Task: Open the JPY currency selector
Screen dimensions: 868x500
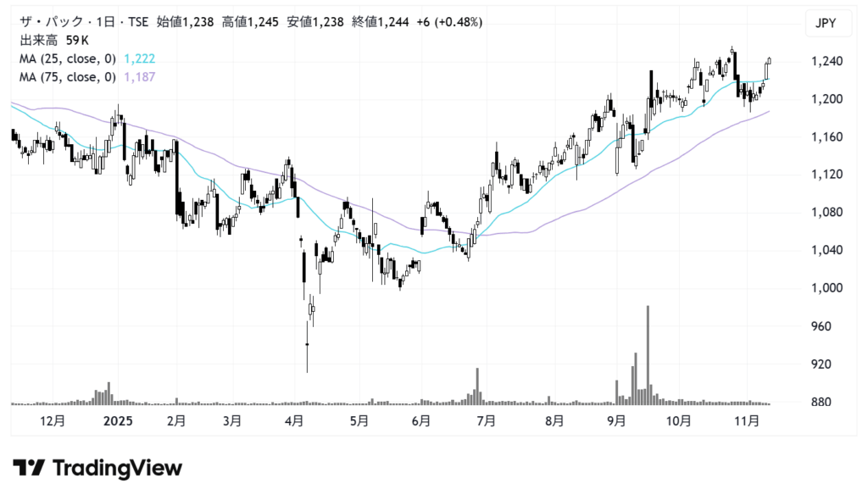Action: pos(826,24)
